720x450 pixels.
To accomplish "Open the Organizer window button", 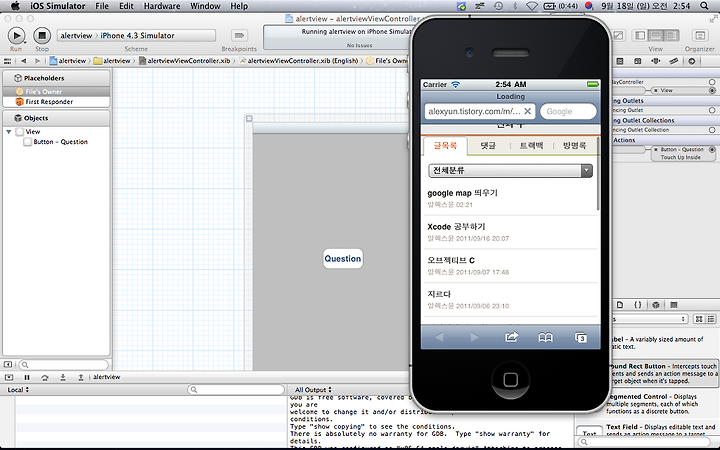I will 700,35.
